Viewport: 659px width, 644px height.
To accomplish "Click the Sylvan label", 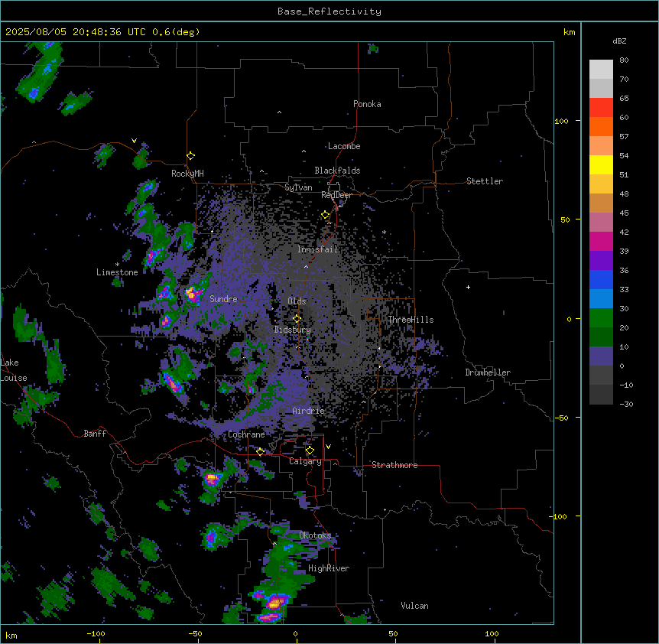I will 298,187.
